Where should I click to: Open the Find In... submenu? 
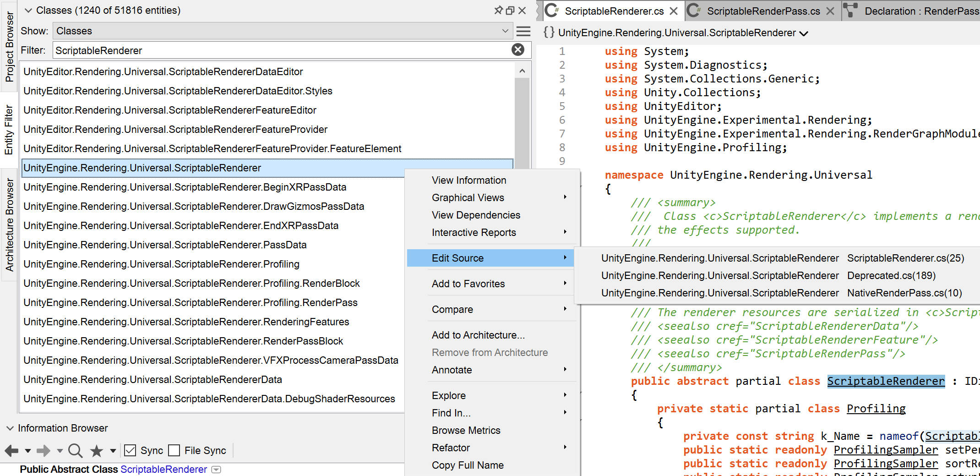491,413
